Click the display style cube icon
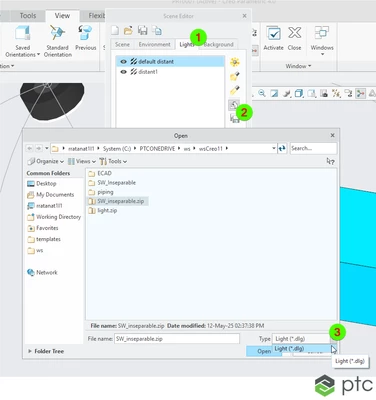Screen dimensions: 376x400 point(299,94)
